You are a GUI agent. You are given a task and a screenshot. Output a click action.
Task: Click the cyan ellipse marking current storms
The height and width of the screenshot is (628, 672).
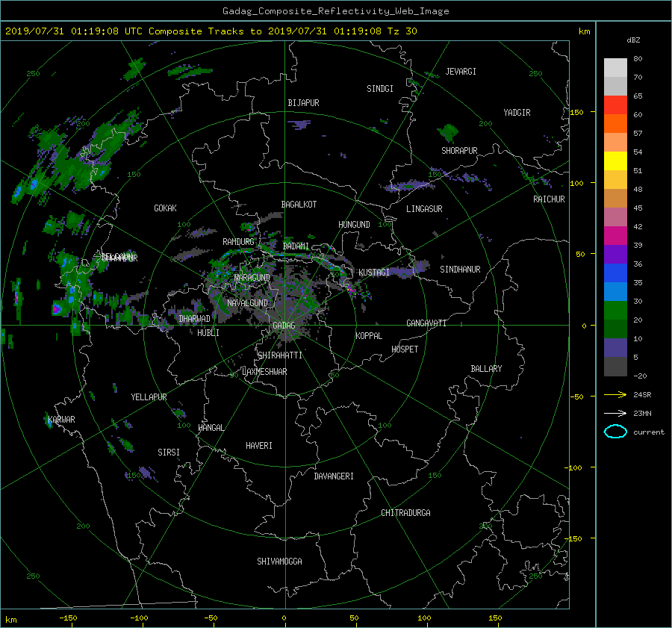(x=615, y=432)
